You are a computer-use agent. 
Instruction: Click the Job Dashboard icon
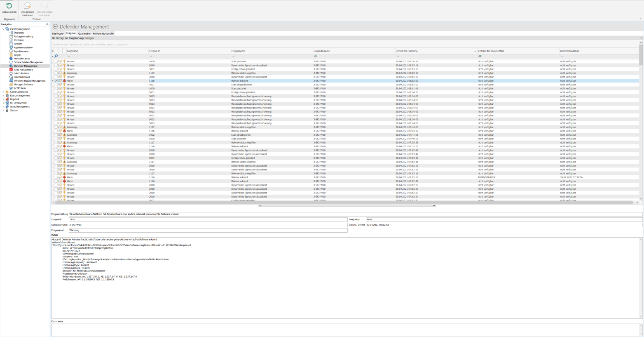click(11, 77)
